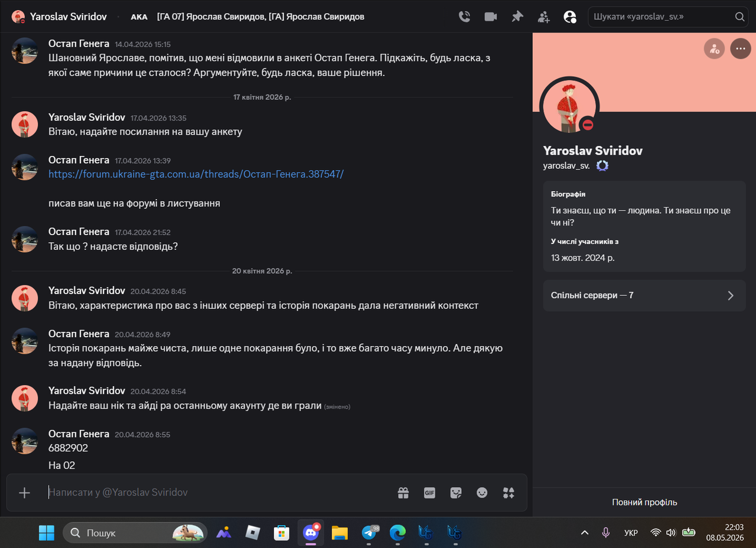Hide the user profile side panel
The width and height of the screenshot is (756, 548).
(570, 17)
